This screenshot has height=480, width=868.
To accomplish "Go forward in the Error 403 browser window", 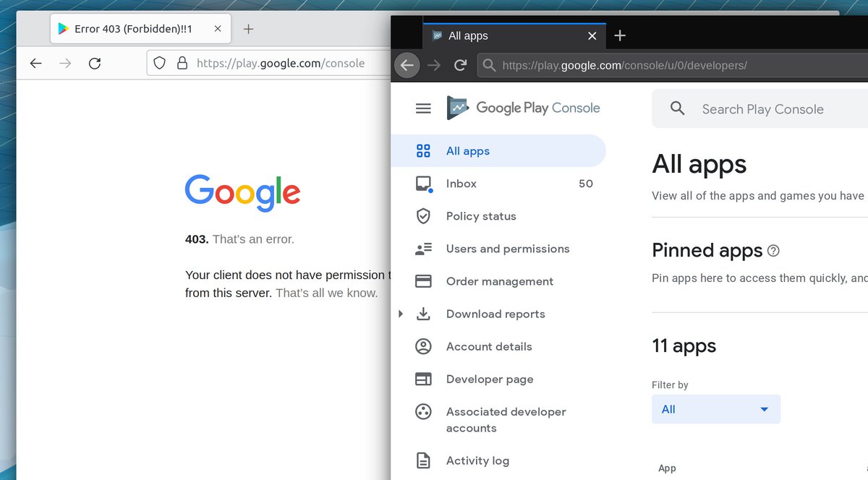I will click(x=65, y=64).
